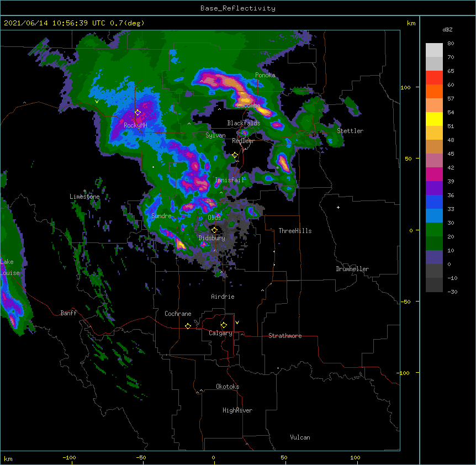Click the km unit label at bottom left

[8, 458]
